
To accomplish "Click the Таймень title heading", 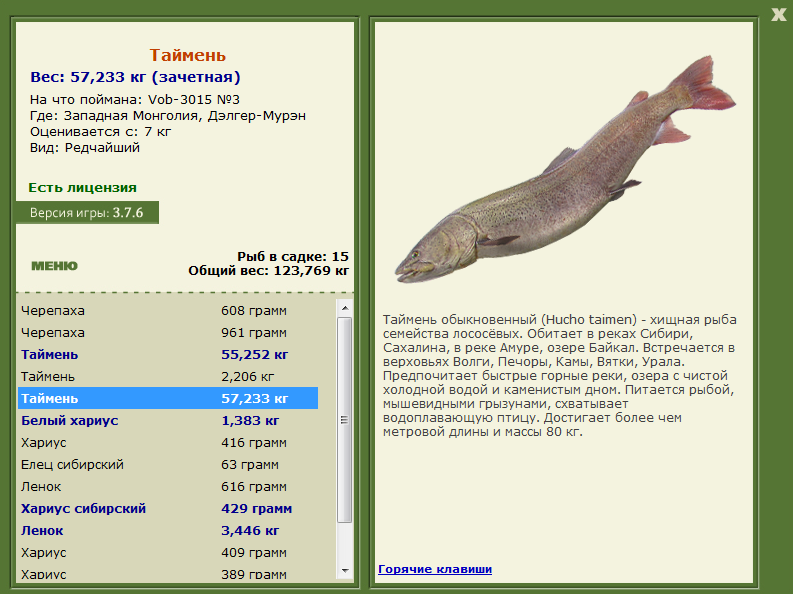I will (188, 55).
